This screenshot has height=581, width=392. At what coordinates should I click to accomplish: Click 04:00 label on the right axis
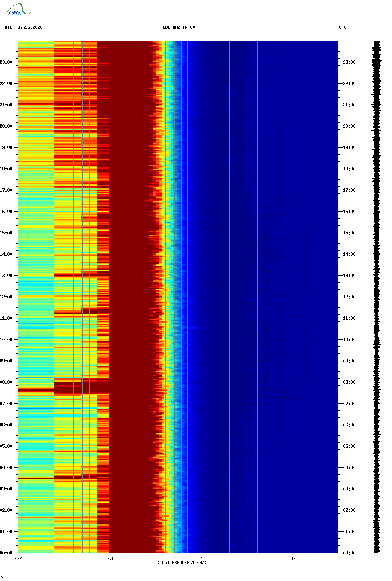click(349, 468)
